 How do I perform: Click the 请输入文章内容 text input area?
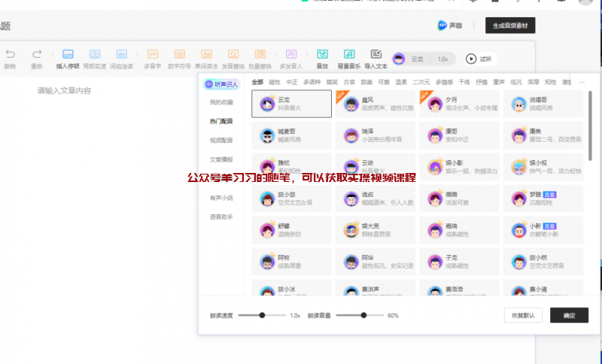click(x=65, y=91)
